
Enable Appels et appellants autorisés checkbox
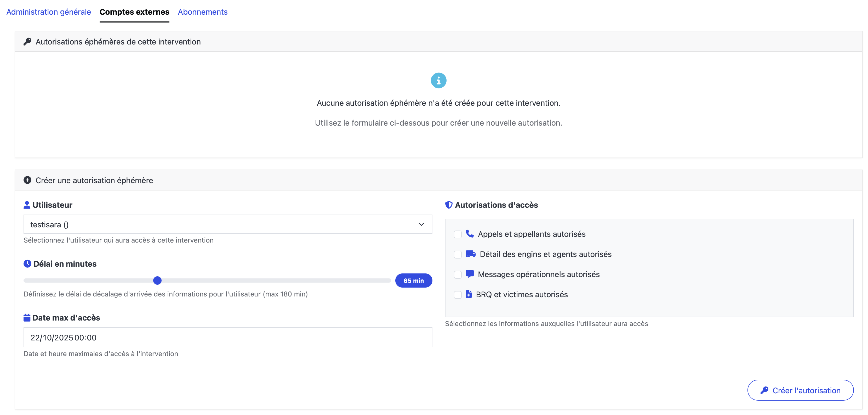(x=458, y=234)
